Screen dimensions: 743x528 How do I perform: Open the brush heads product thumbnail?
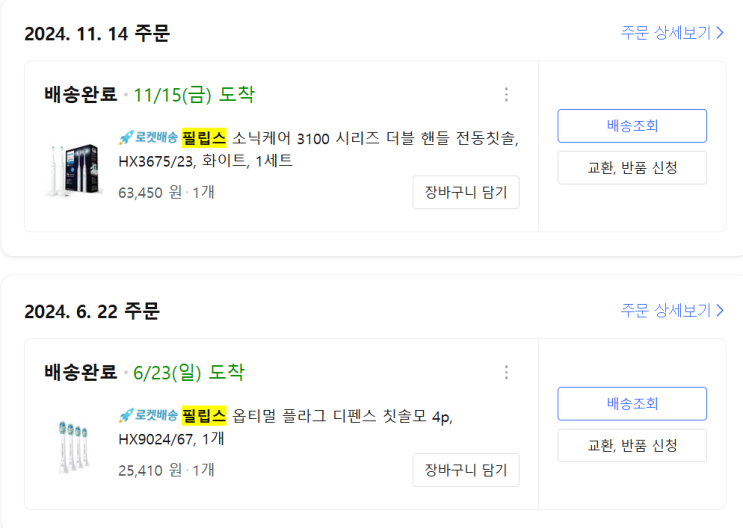click(x=74, y=446)
